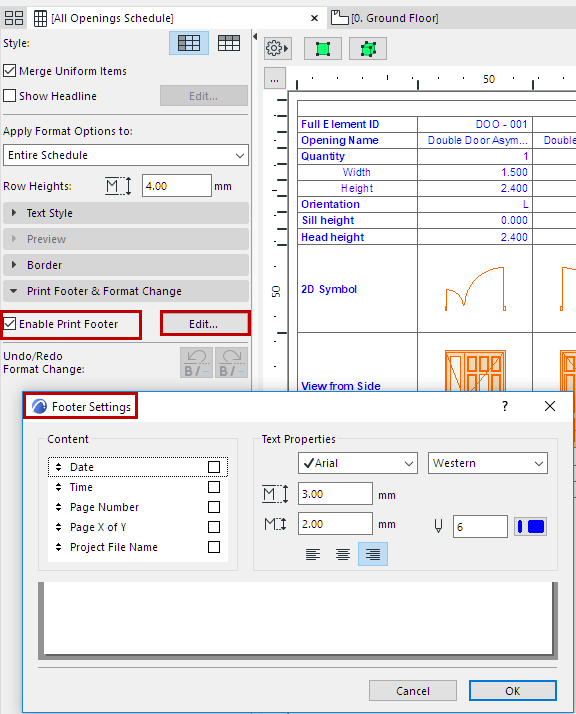Select the Head height header cell

[357, 237]
